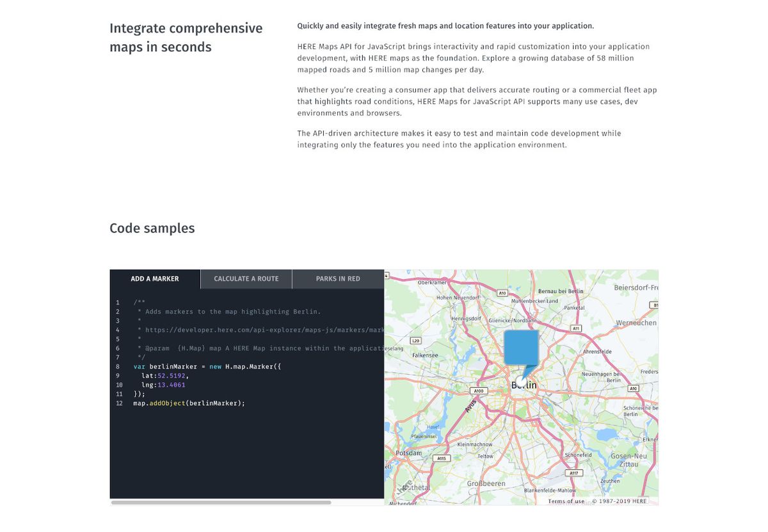Select the PARKS IN RED tab

(337, 278)
